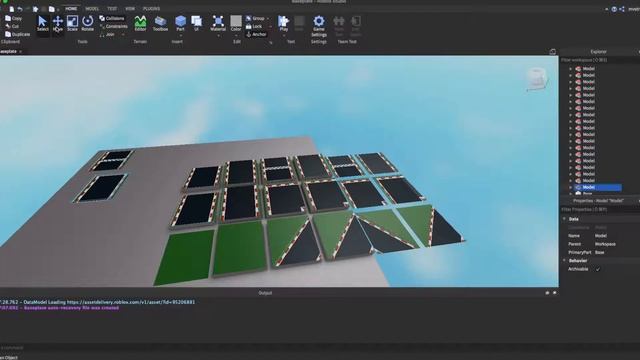The height and width of the screenshot is (360, 640).
Task: Open the Terrain Editor
Action: [x=140, y=24]
